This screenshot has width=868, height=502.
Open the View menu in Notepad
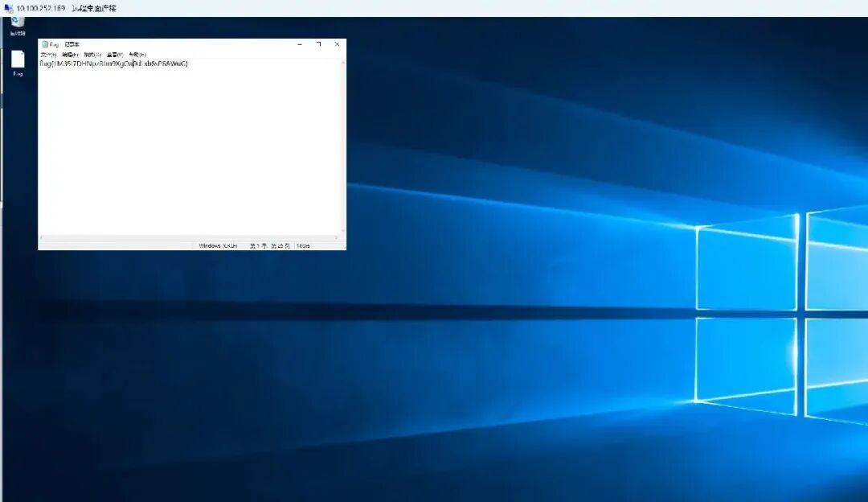115,55
